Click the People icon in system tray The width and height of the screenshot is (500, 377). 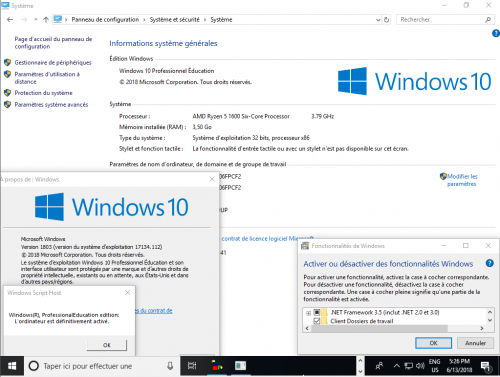(x=379, y=366)
